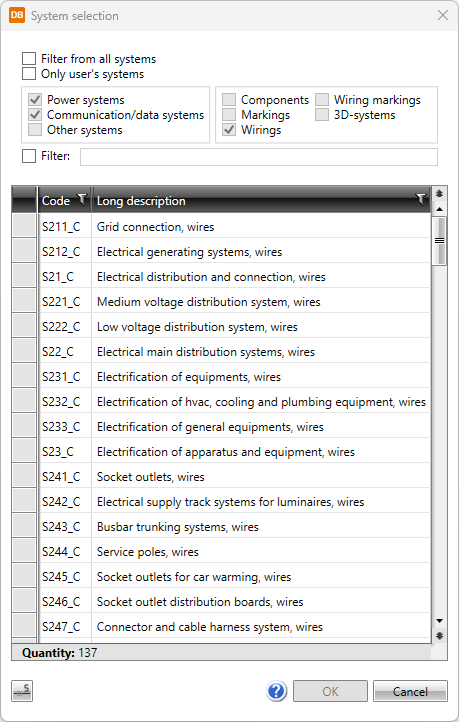The width and height of the screenshot is (459, 722).
Task: Toggle the Filter checkbox beside text field
Action: pos(29,156)
